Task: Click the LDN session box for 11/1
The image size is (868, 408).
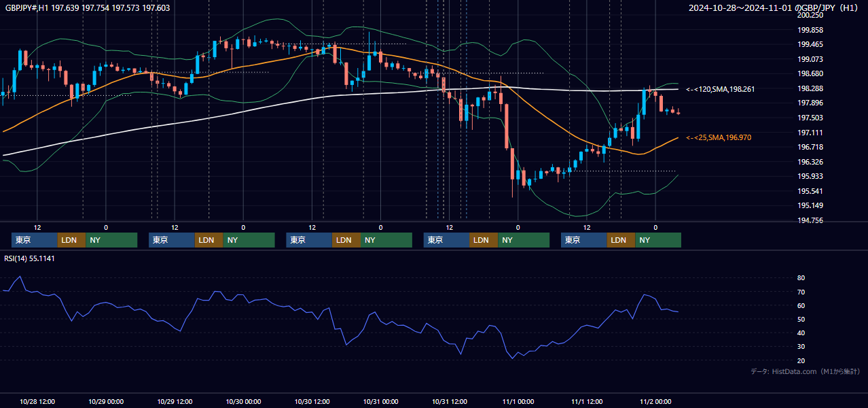Action: click(621, 240)
